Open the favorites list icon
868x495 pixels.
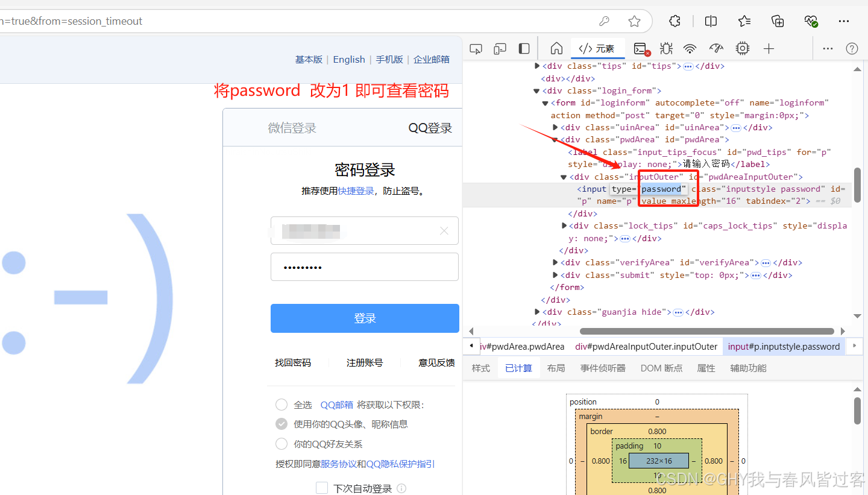click(744, 21)
